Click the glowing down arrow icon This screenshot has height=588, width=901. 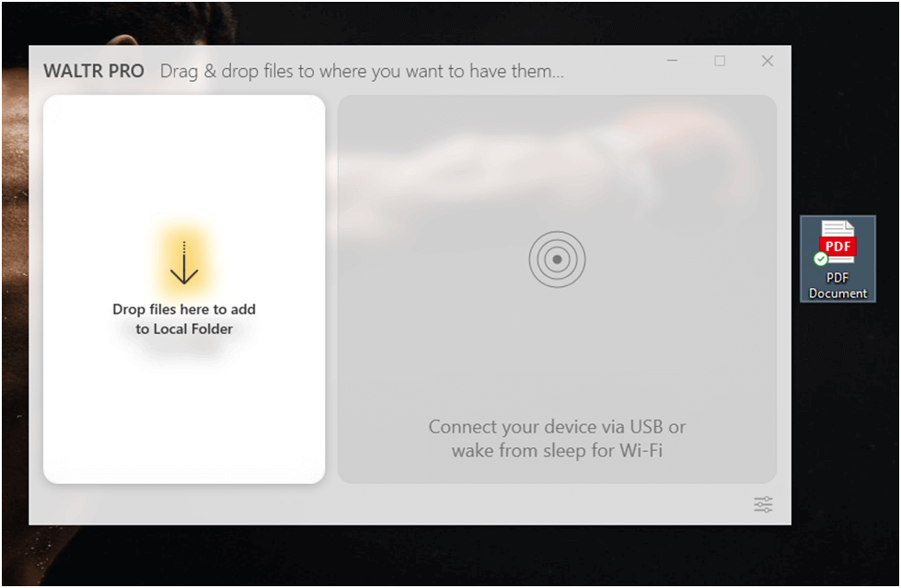click(x=184, y=263)
